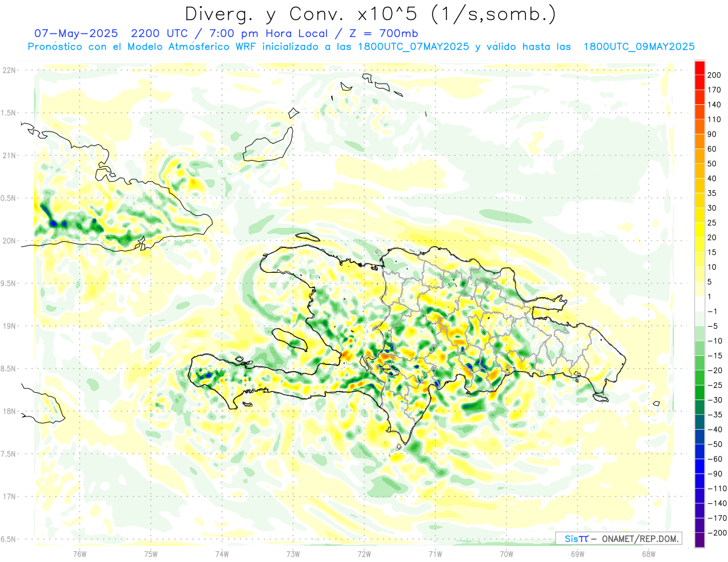Image resolution: width=728 pixels, height=562 pixels.
Task: Click the "21N" latitude axis label
Action: point(9,155)
